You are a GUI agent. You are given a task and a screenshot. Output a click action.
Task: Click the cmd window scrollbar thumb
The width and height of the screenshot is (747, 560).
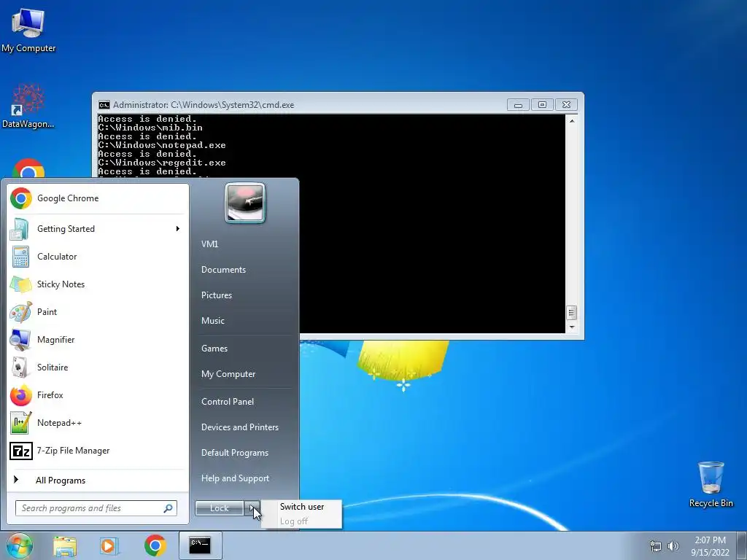point(571,313)
